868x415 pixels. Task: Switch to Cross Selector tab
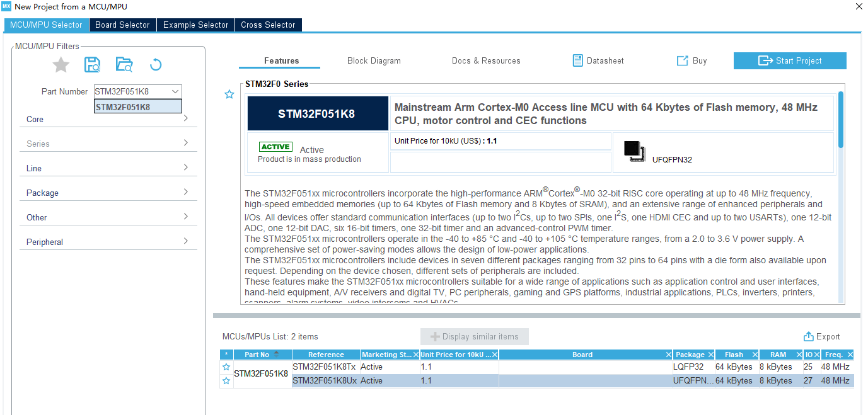[268, 25]
